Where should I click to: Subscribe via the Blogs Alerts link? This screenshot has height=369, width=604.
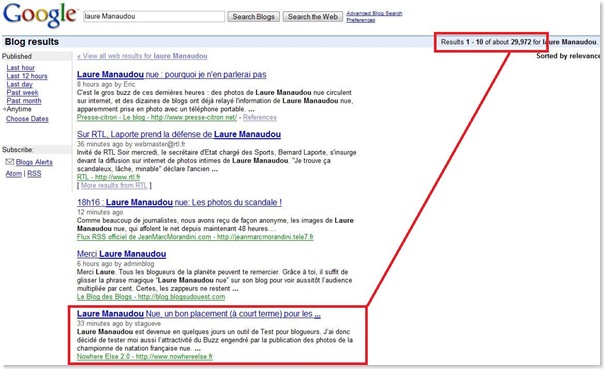click(34, 162)
